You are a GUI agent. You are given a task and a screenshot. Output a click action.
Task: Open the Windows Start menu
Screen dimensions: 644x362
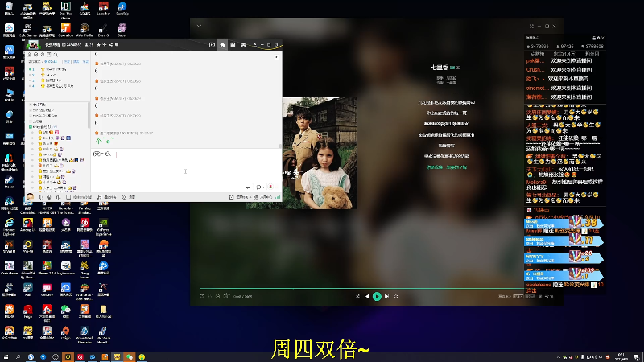click(6, 357)
